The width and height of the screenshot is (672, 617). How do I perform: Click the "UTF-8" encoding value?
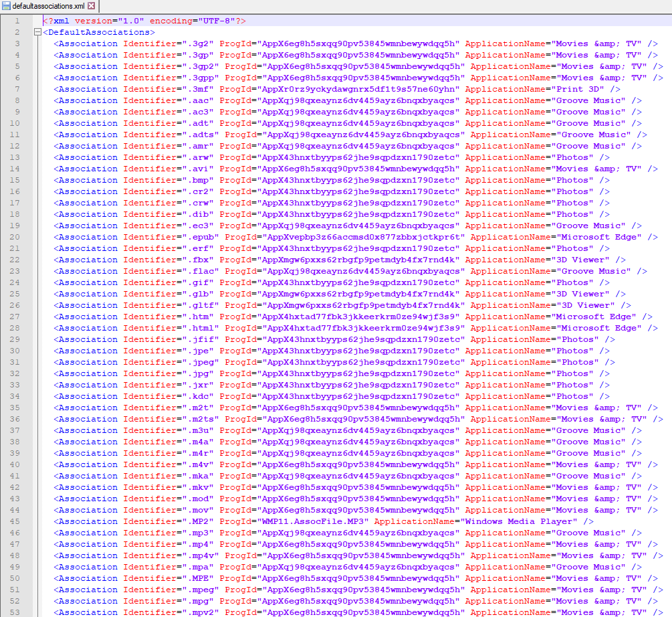click(x=215, y=21)
